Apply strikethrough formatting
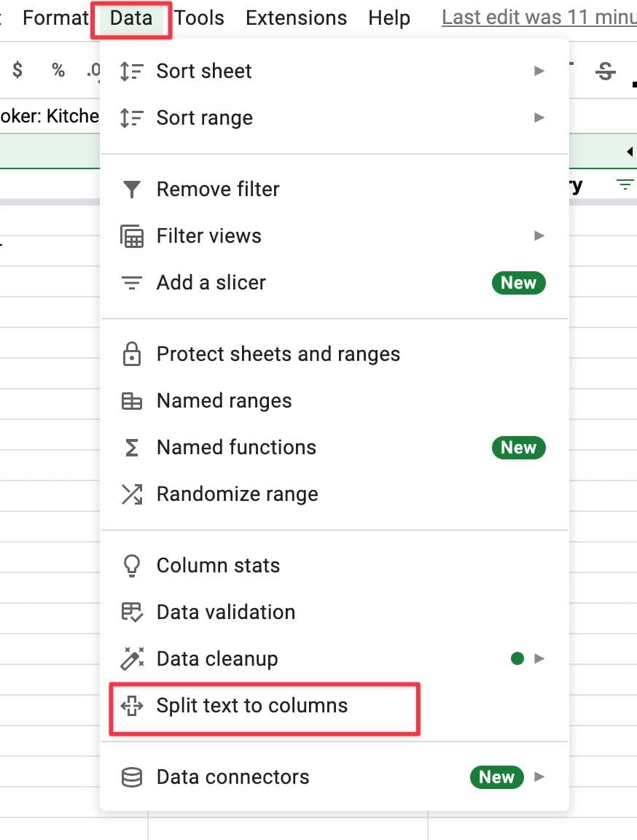Viewport: 637px width, 840px height. (606, 71)
